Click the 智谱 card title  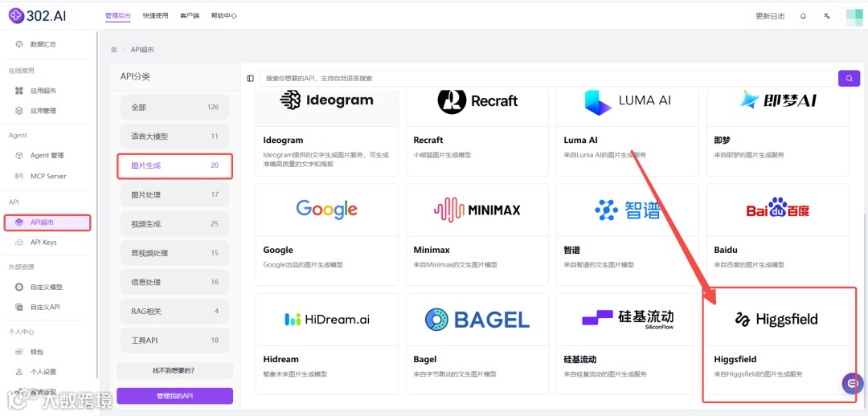point(572,250)
